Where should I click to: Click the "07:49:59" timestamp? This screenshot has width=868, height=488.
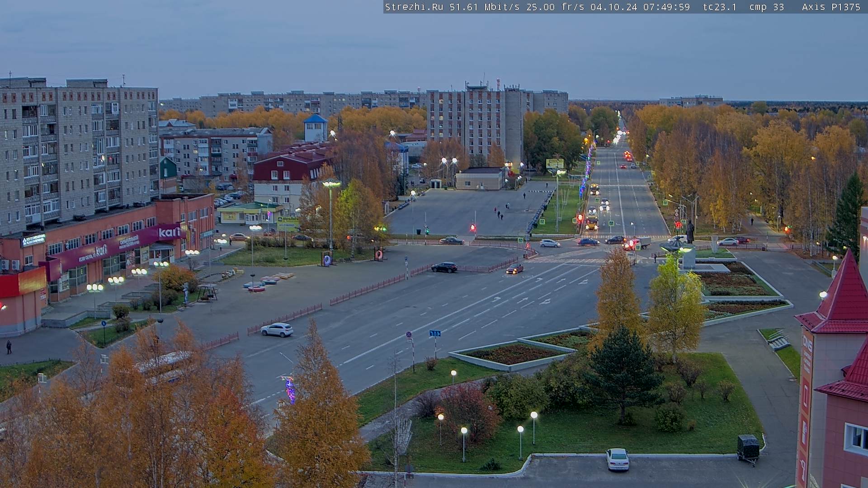pos(666,7)
